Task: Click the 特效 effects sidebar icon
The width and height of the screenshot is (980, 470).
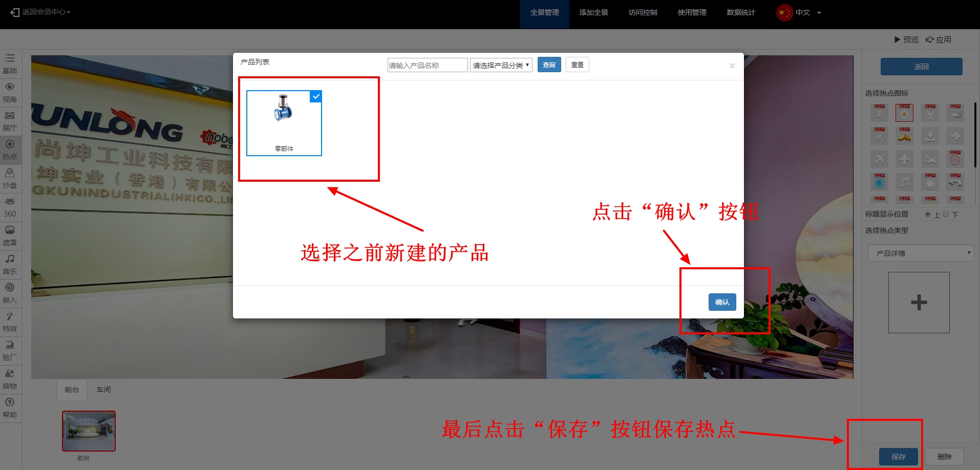Action: 10,321
